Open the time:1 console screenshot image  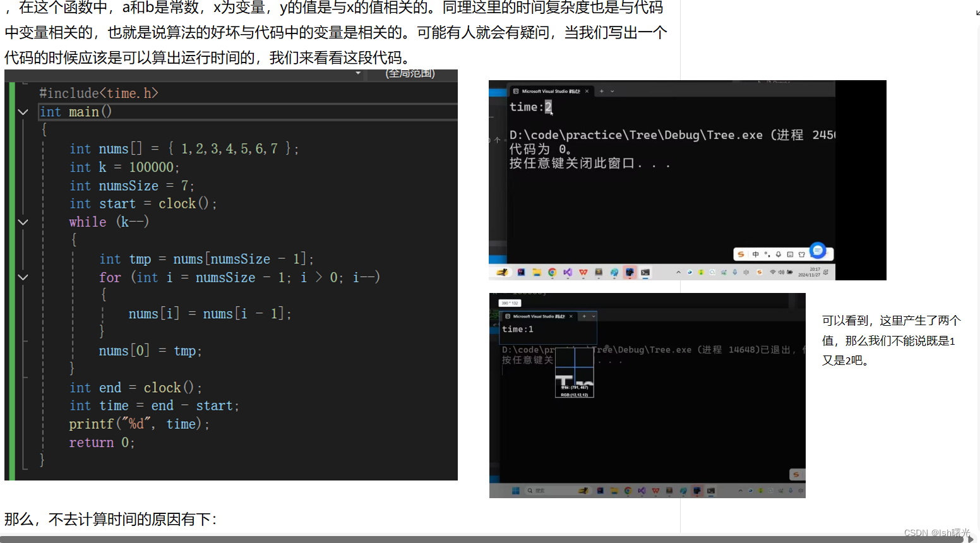coord(647,395)
